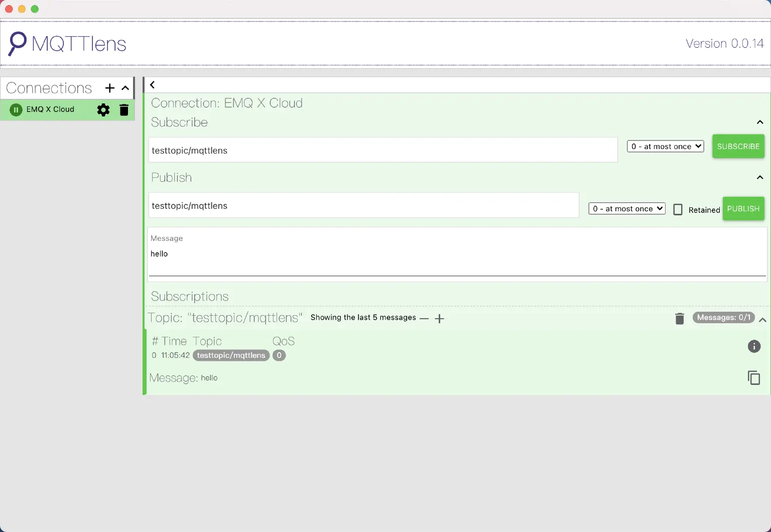Collapse the Subscribe section

pyautogui.click(x=760, y=122)
